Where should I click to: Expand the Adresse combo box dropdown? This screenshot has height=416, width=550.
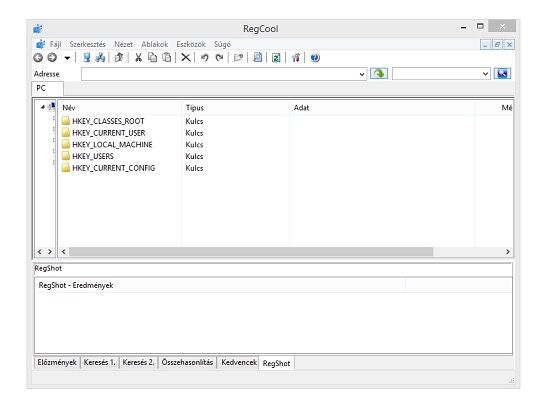tap(362, 74)
